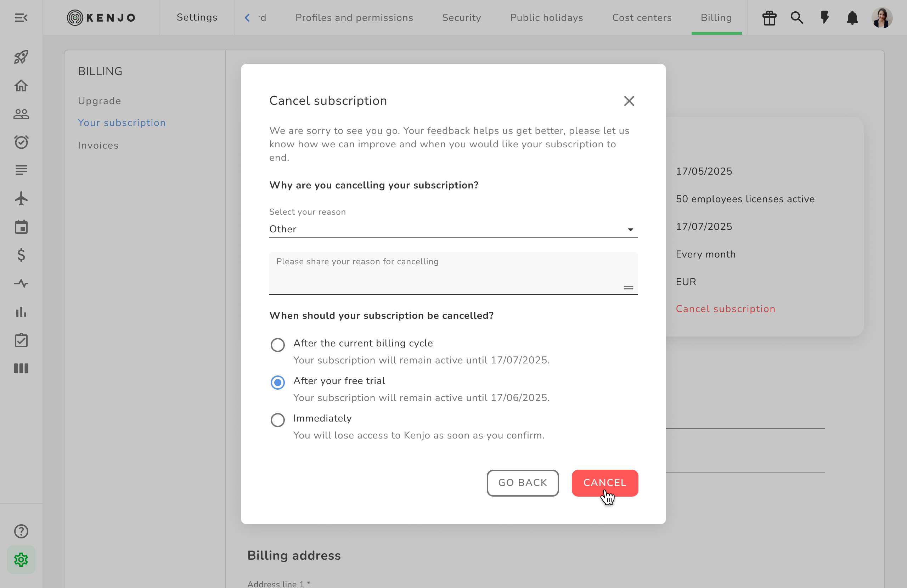Open the green settings gear icon
This screenshot has height=588, width=907.
(x=21, y=559)
